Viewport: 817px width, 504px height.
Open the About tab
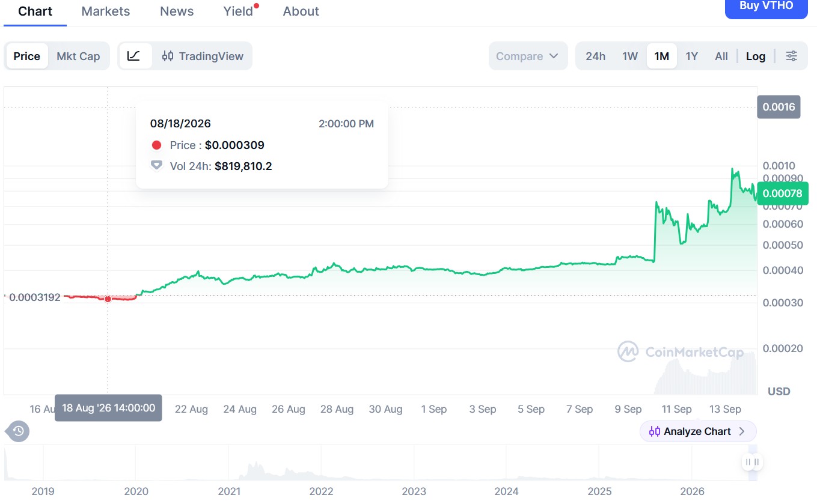[x=301, y=11]
